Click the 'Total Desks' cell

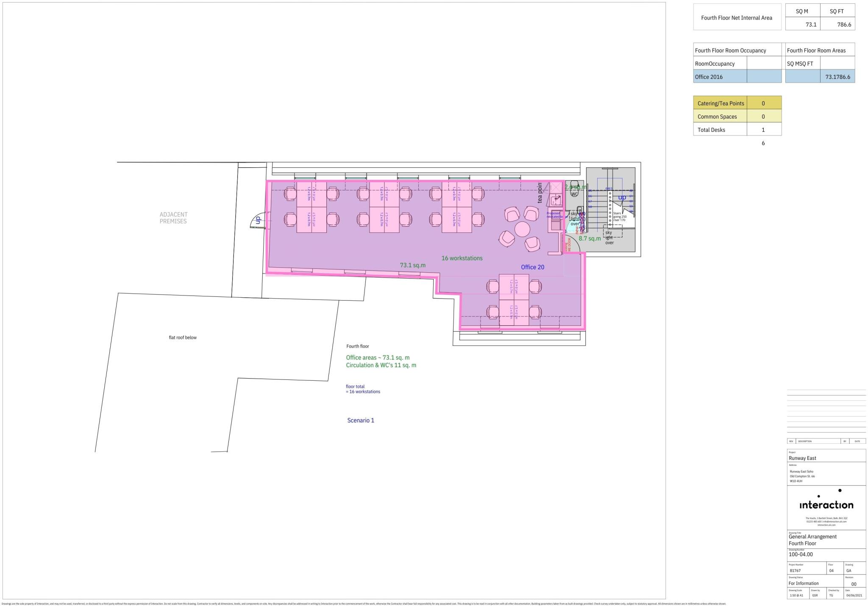[720, 129]
